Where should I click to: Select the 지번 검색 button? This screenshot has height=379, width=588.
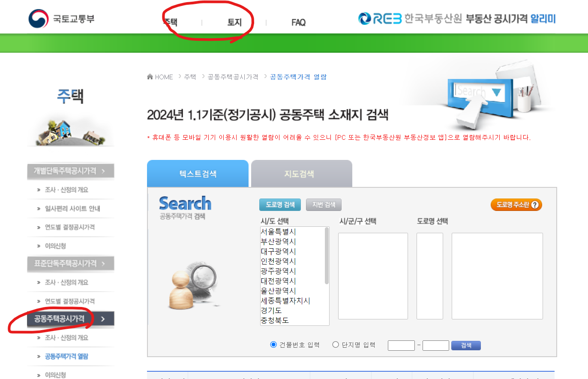click(324, 205)
